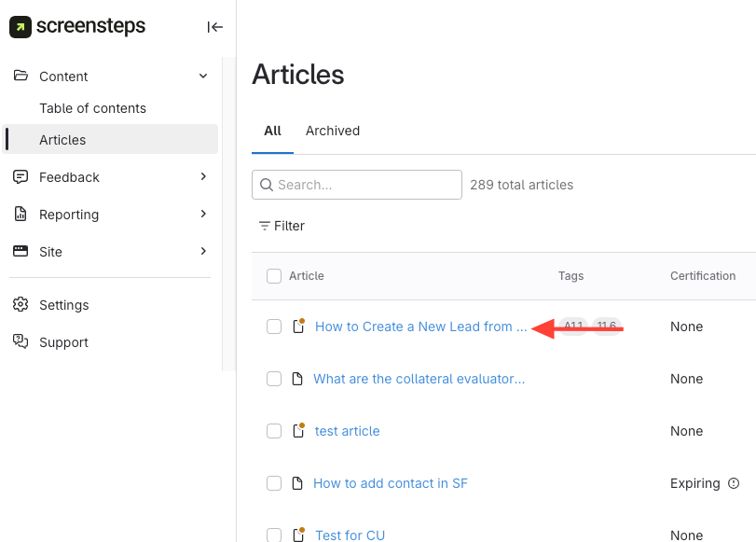Tick checkbox for 'How to add contact in SF'
The image size is (756, 542).
[x=274, y=483]
